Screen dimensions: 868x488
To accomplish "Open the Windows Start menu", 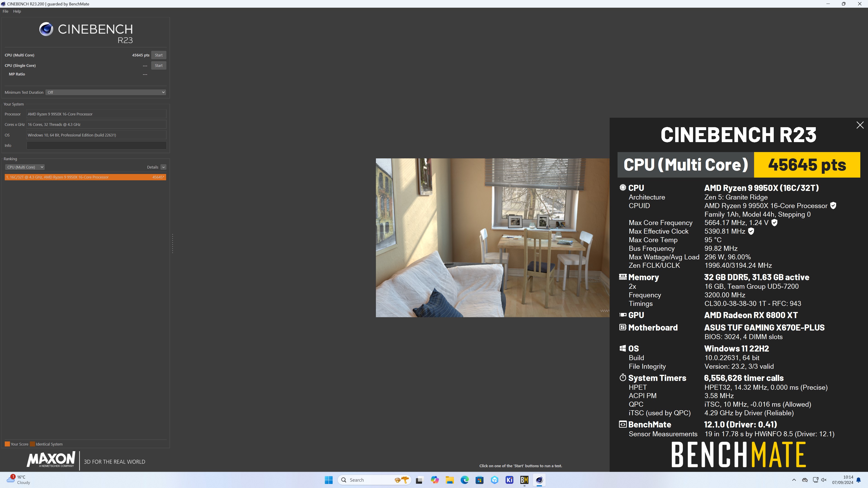I will tap(328, 480).
